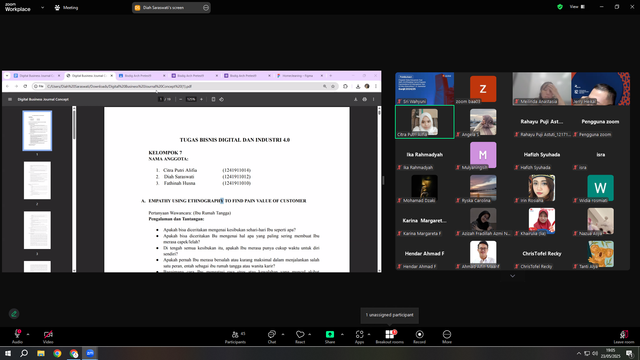Click the PDF download icon

click(x=356, y=99)
